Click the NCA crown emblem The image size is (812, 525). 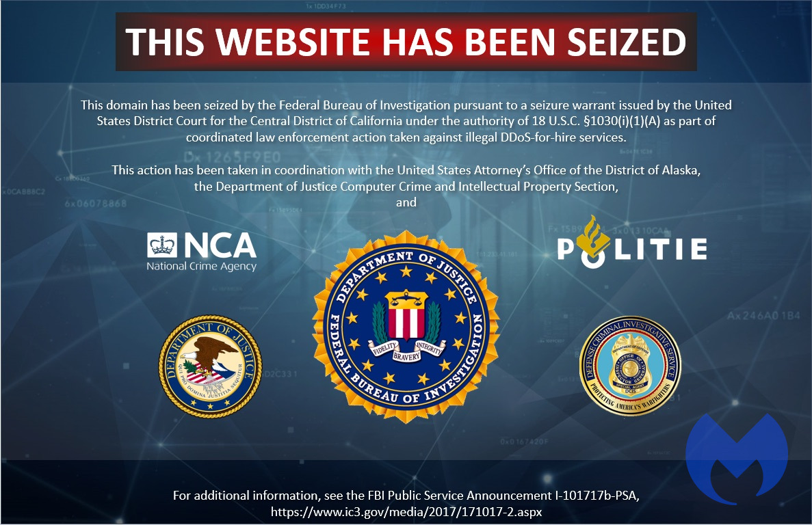(162, 245)
